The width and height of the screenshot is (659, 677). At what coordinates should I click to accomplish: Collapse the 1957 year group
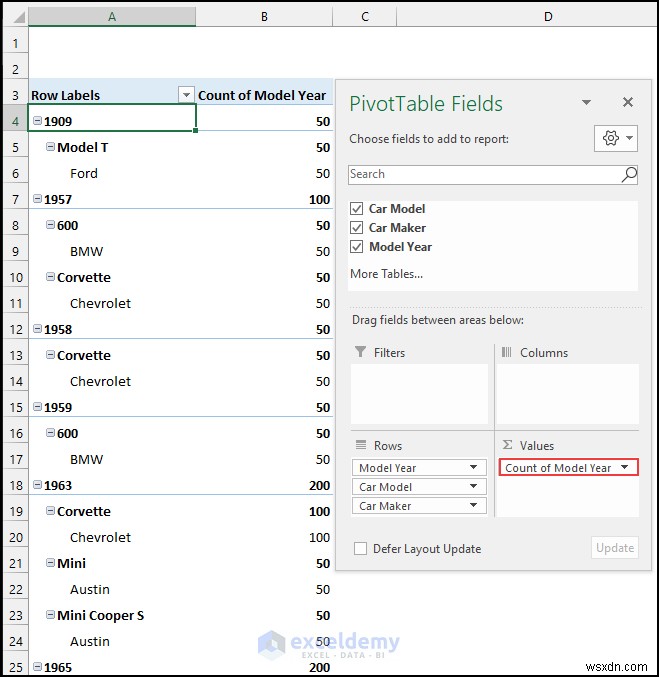tap(38, 199)
